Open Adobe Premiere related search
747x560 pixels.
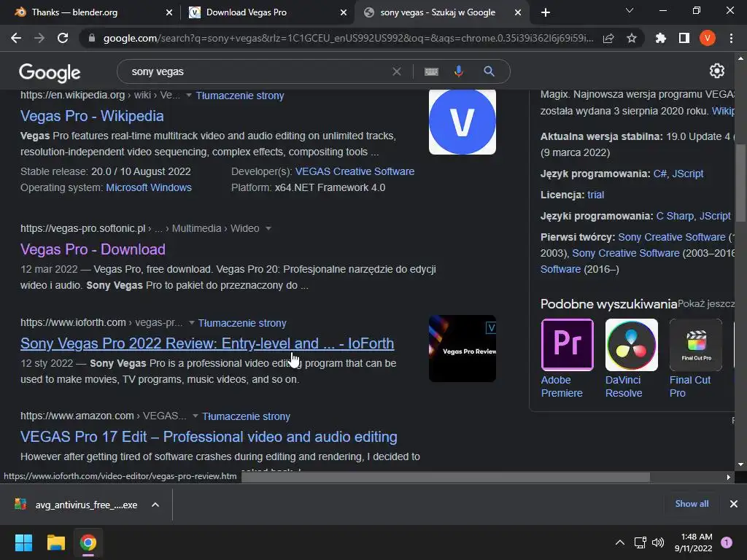(x=567, y=359)
